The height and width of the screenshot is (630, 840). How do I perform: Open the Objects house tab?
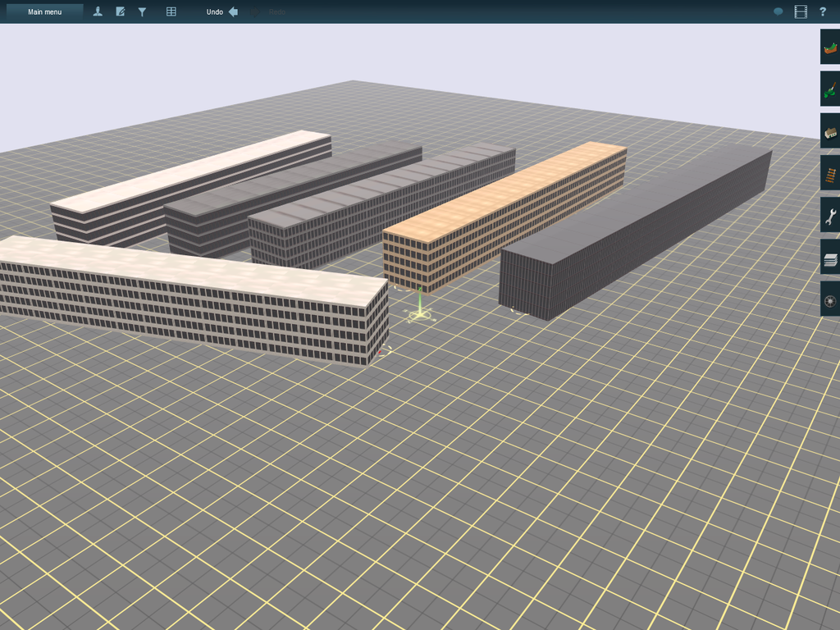pos(830,130)
